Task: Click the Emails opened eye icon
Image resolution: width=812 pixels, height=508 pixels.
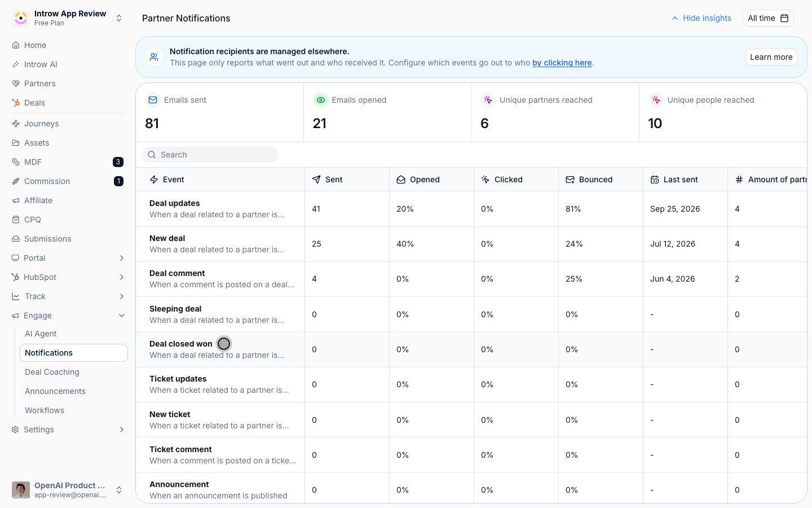Action: pyautogui.click(x=321, y=100)
